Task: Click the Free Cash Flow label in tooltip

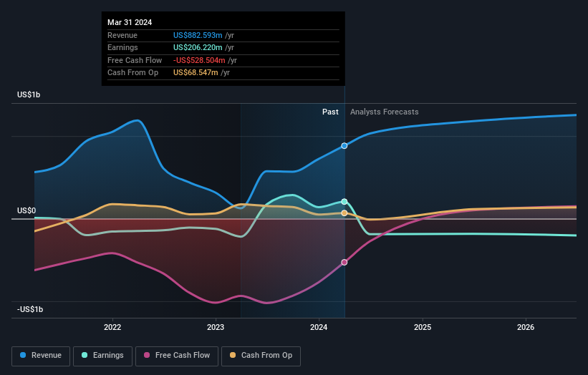Action: point(135,60)
